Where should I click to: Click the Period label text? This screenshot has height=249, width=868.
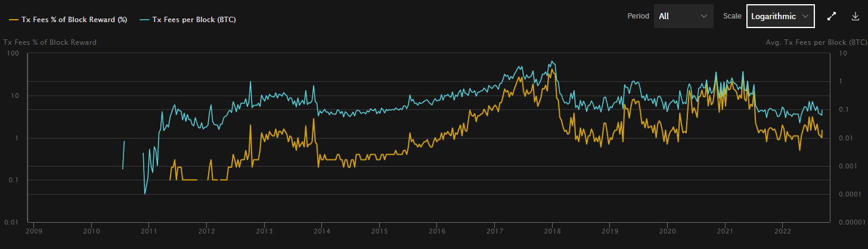(x=638, y=16)
